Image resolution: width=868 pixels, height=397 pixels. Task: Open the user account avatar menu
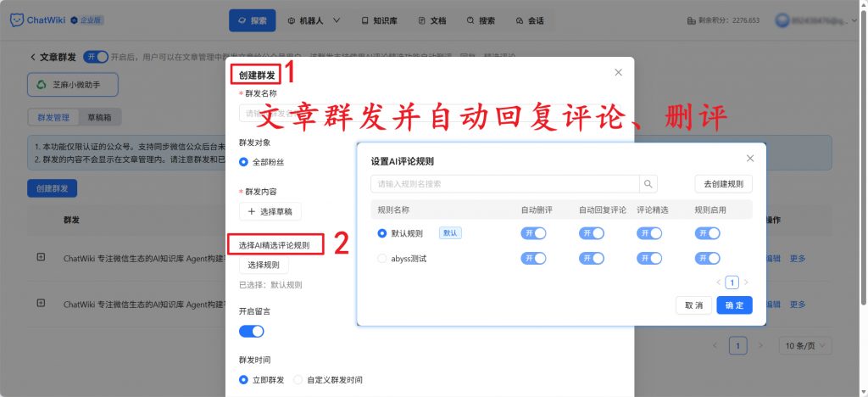click(x=782, y=20)
